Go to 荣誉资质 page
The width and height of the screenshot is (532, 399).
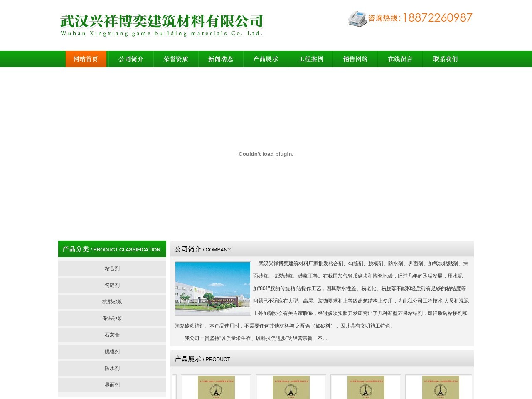(176, 59)
